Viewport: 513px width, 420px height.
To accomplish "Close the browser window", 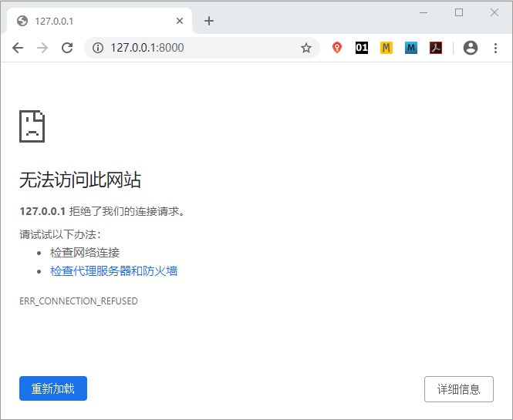I will 494,12.
